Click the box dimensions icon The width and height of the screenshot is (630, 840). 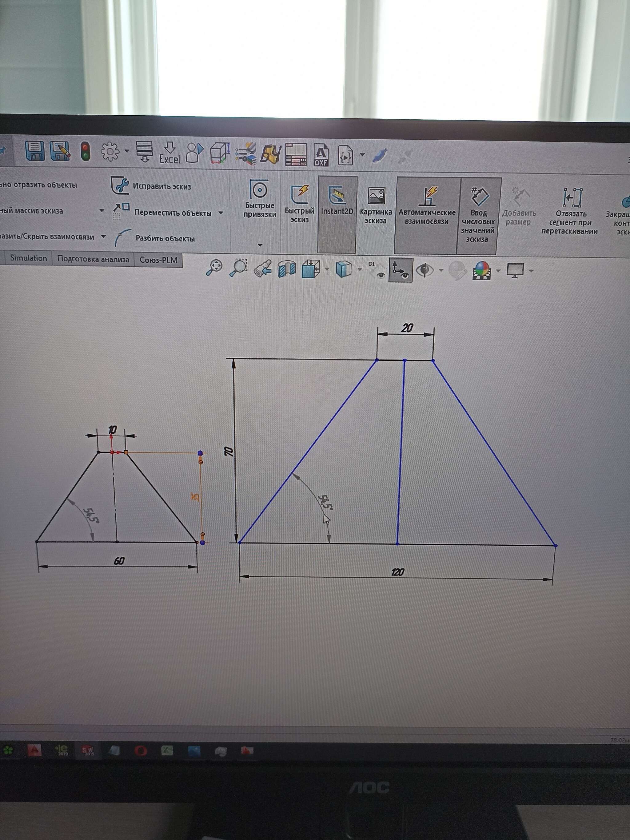pyautogui.click(x=220, y=153)
